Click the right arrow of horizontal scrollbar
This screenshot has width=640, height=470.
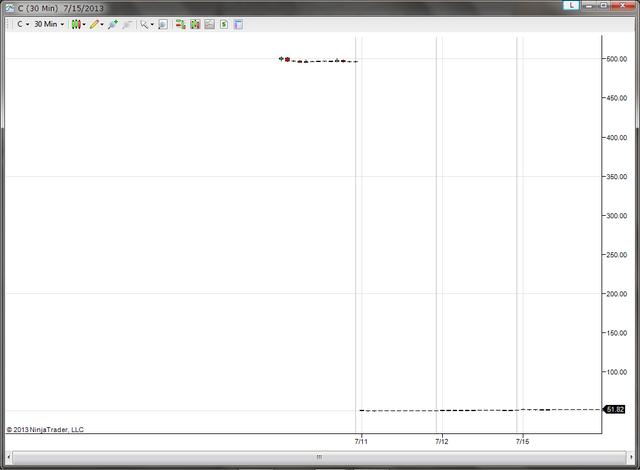coord(631,457)
